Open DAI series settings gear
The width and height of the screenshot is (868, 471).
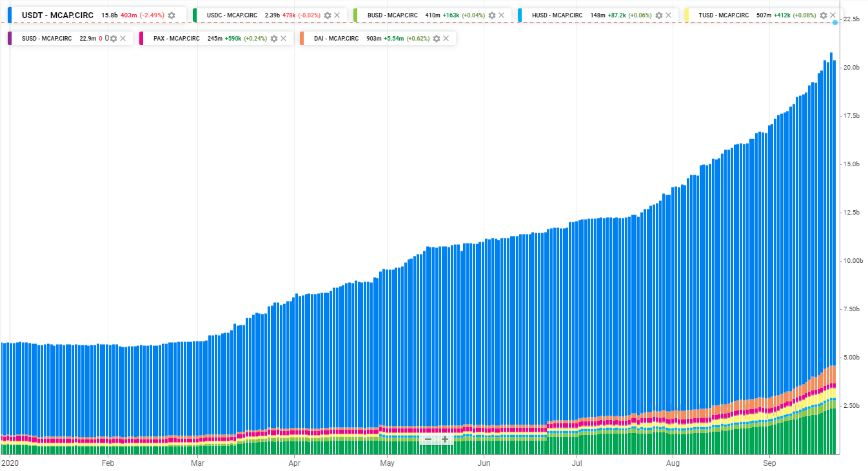point(437,39)
